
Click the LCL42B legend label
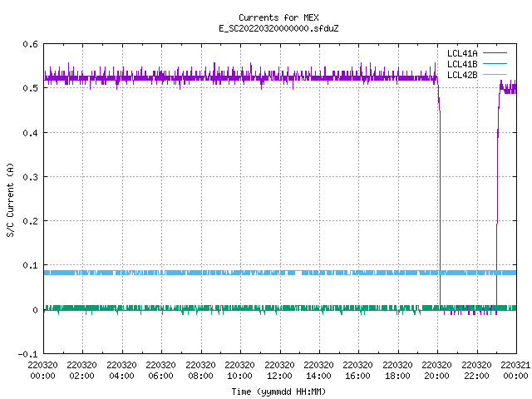tap(462, 75)
